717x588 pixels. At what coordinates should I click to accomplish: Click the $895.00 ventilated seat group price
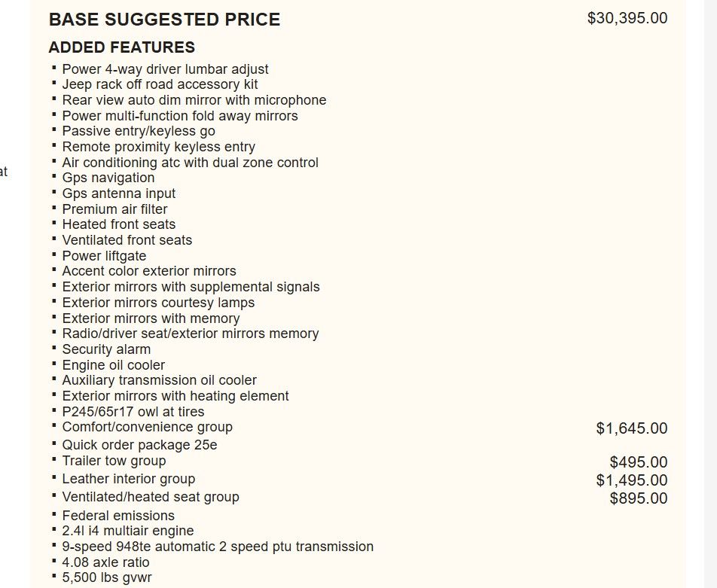(638, 498)
